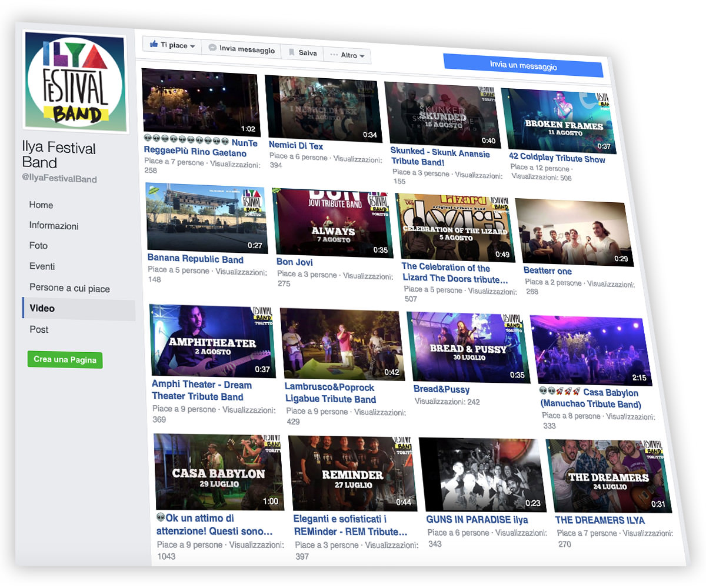
Task: Click the thumbs-up icon on Ti piace
Action: coord(154,45)
